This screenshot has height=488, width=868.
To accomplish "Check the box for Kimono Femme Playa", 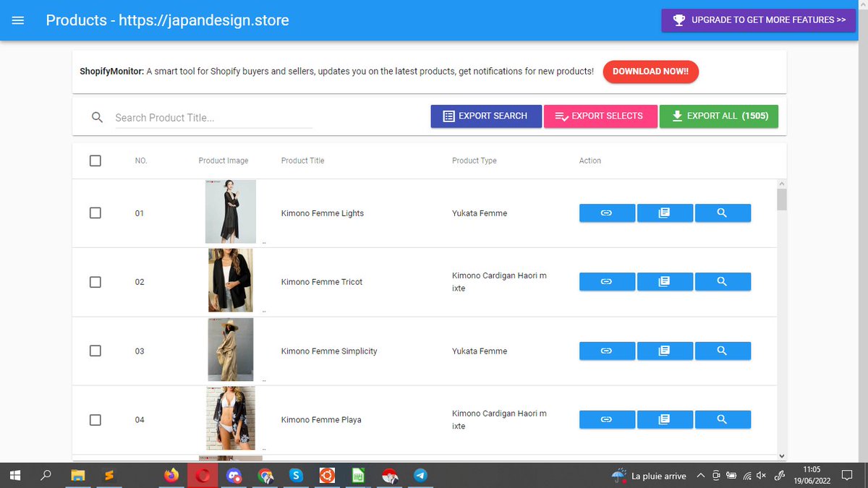I will pos(95,419).
